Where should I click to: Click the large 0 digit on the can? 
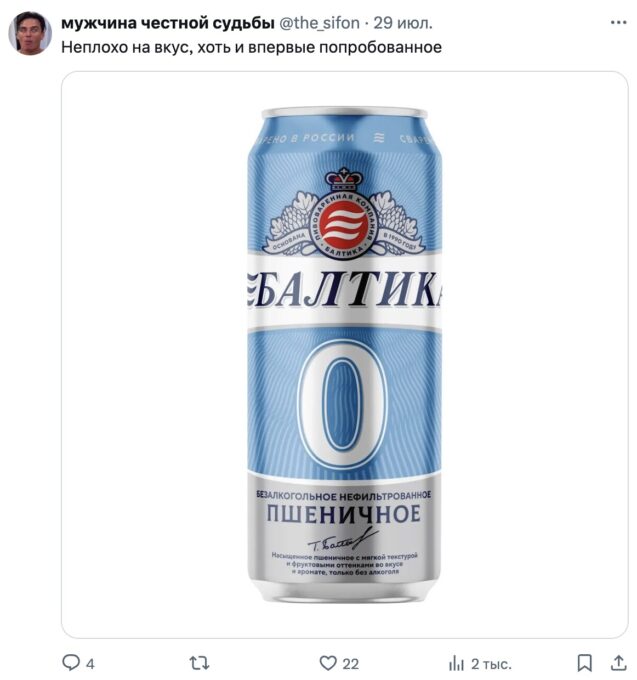coord(343,404)
